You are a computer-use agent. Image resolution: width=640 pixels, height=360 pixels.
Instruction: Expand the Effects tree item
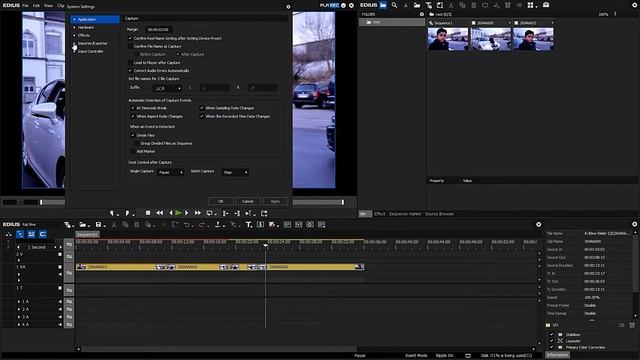click(x=74, y=36)
